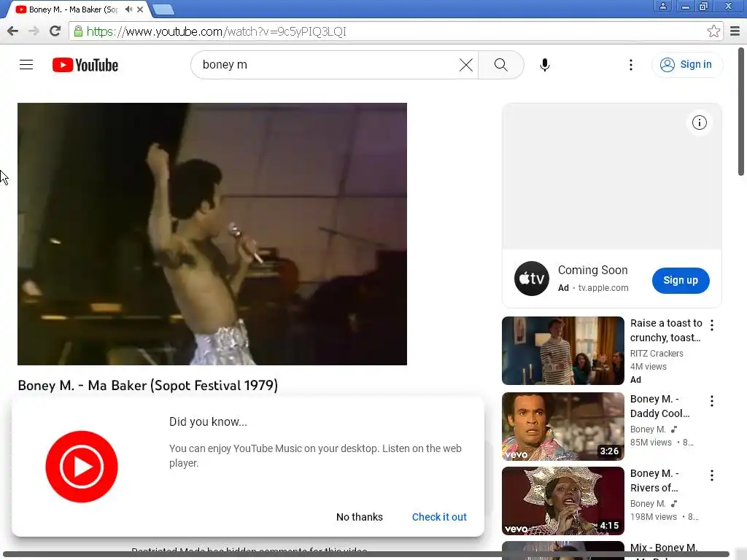747x560 pixels.
Task: Click 'Boney M. - Ma Baker (Sopot Festival 1979)' title
Action: tap(147, 385)
